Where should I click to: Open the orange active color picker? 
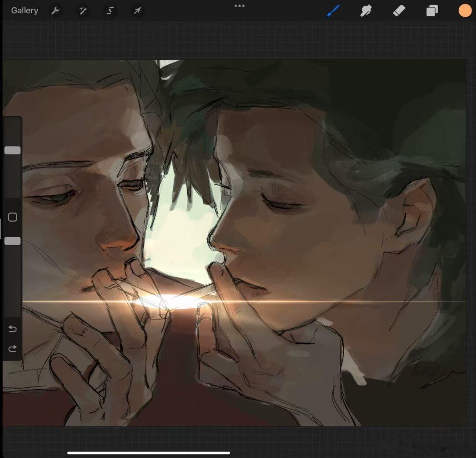[x=465, y=11]
